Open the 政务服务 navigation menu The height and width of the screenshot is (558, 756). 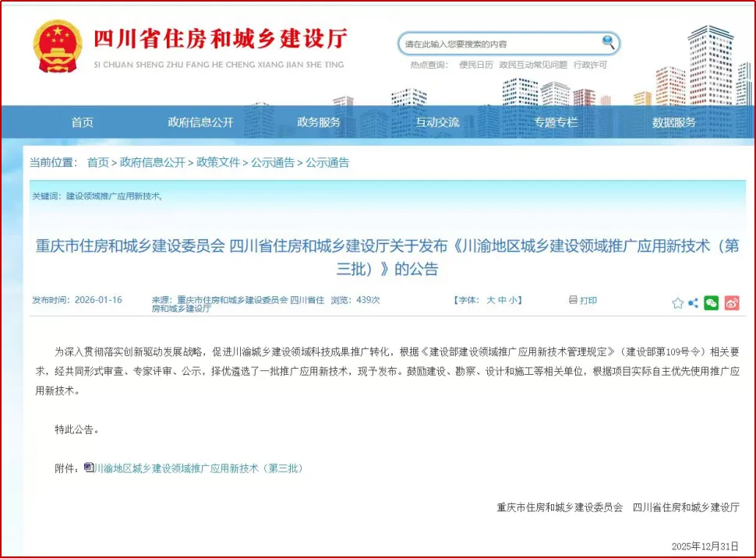pyautogui.click(x=319, y=122)
